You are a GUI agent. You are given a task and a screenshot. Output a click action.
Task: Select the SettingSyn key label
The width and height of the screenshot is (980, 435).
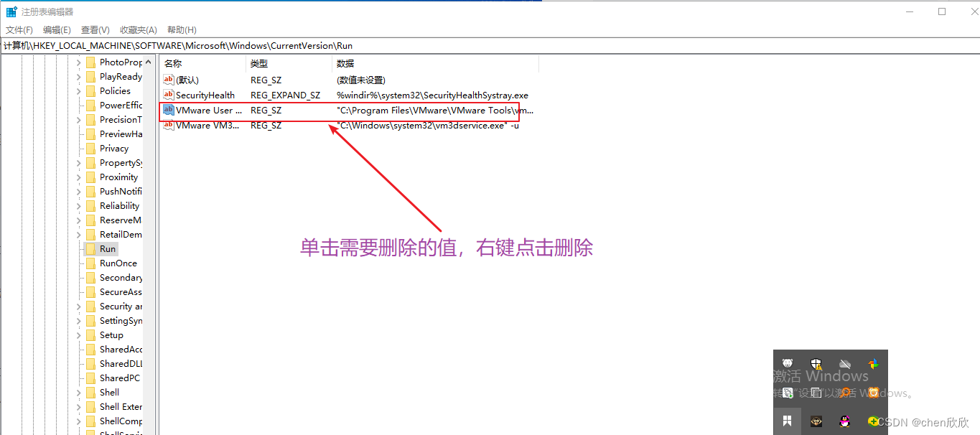point(121,321)
